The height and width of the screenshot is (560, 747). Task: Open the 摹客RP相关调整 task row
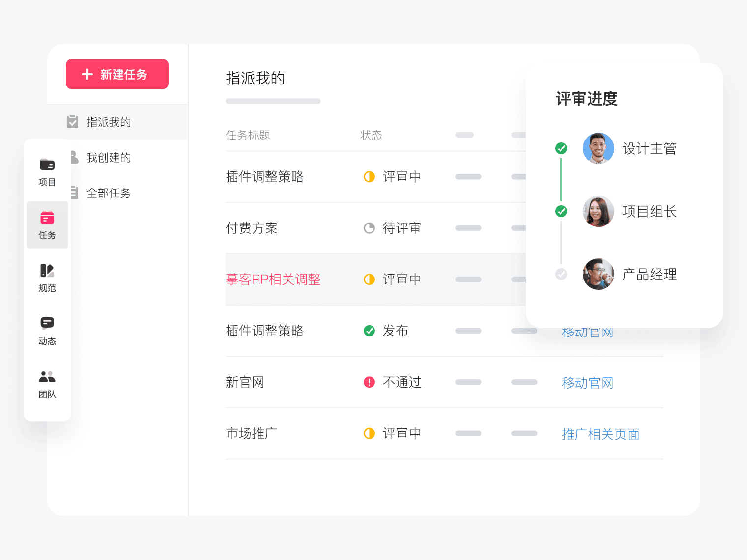273,280
